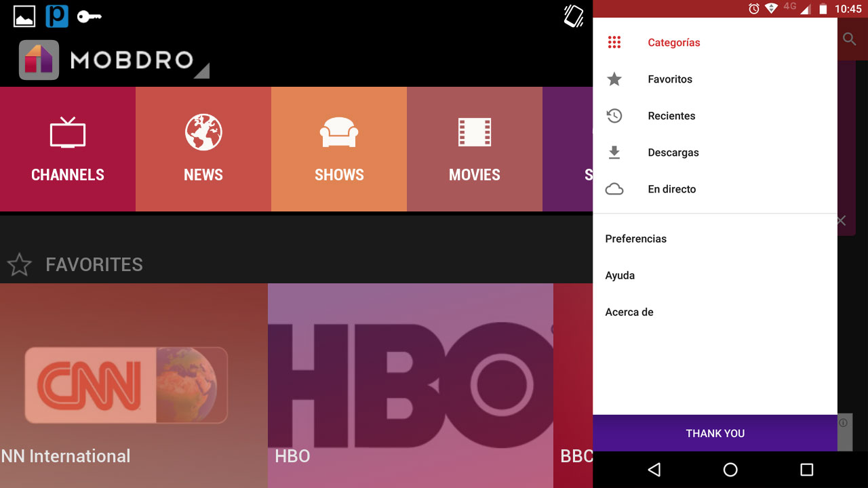The image size is (868, 488).
Task: Tap the film strip icon above Movies
Action: 475,132
